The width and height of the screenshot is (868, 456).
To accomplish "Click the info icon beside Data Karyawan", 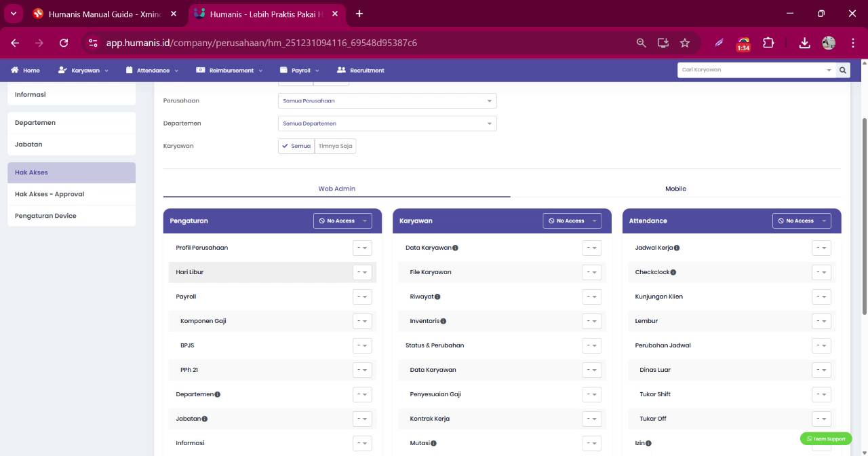I will (455, 248).
